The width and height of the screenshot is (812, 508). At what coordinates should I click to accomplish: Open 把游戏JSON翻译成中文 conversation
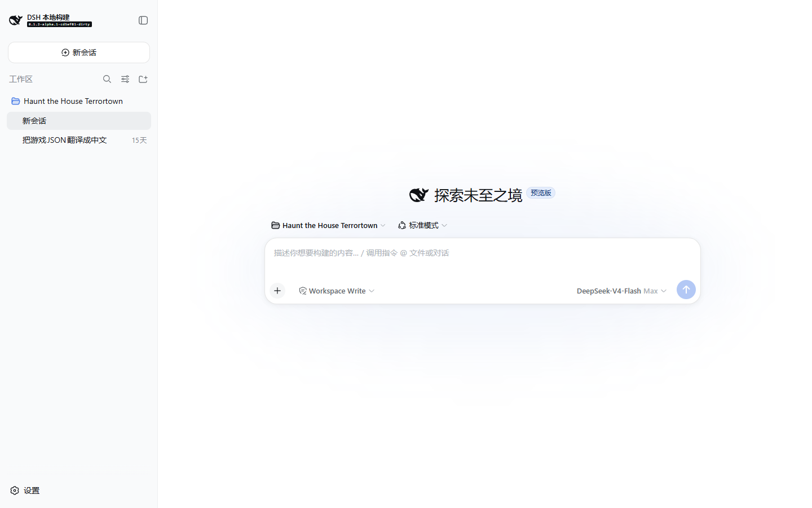(79, 140)
